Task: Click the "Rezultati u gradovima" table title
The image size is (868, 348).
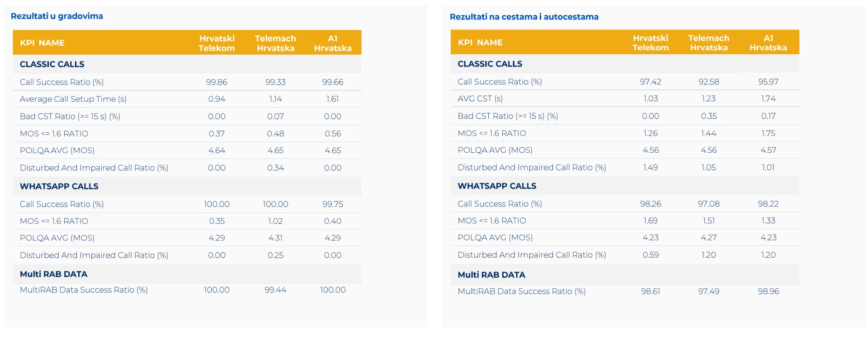Action: point(57,16)
